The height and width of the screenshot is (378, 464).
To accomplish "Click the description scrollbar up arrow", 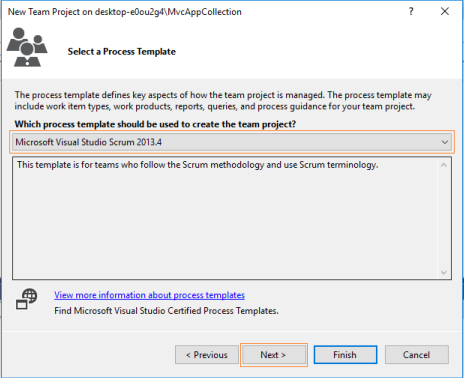I will (x=444, y=165).
